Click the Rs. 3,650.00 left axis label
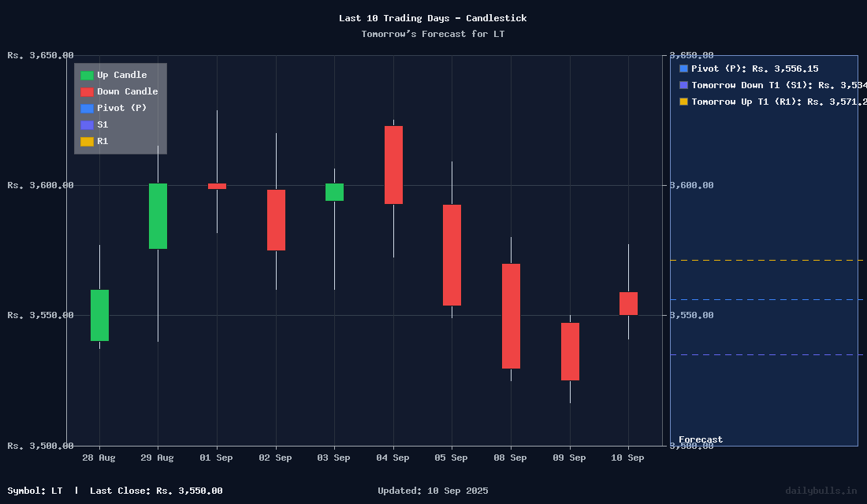Image resolution: width=867 pixels, height=504 pixels. click(40, 55)
